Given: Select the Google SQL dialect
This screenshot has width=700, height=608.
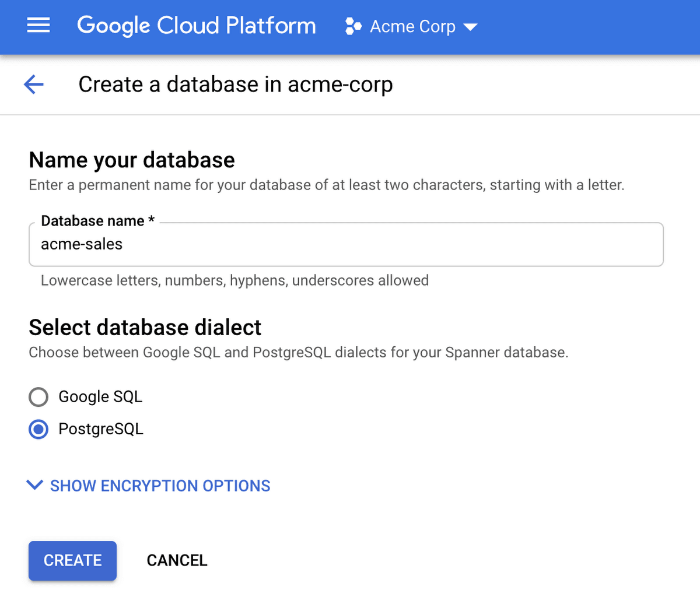Looking at the screenshot, I should [x=38, y=397].
